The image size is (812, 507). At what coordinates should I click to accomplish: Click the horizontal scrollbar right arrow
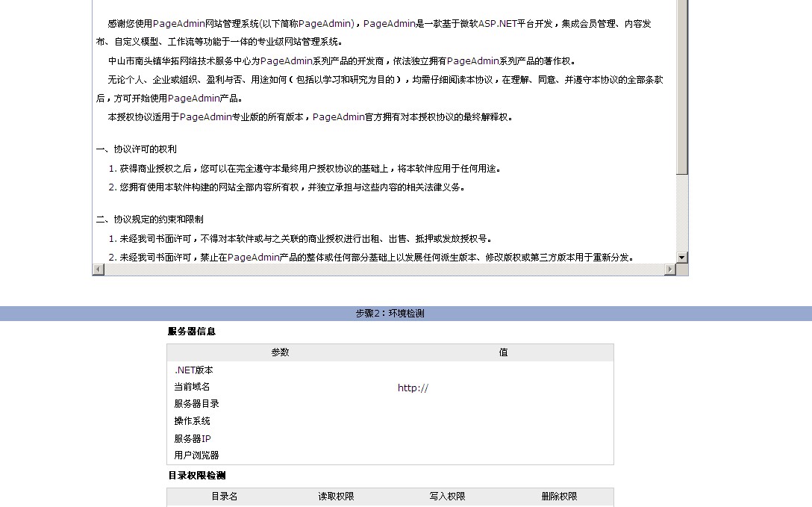pyautogui.click(x=671, y=270)
